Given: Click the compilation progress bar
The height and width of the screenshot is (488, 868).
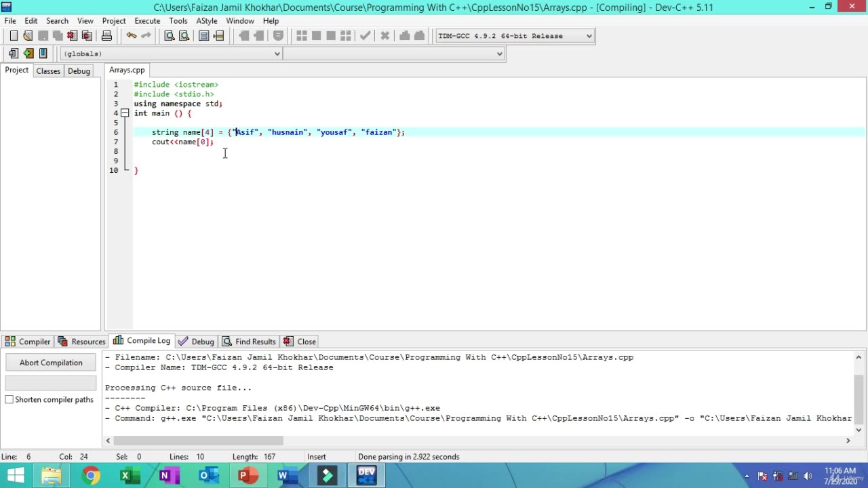Looking at the screenshot, I should 51,383.
